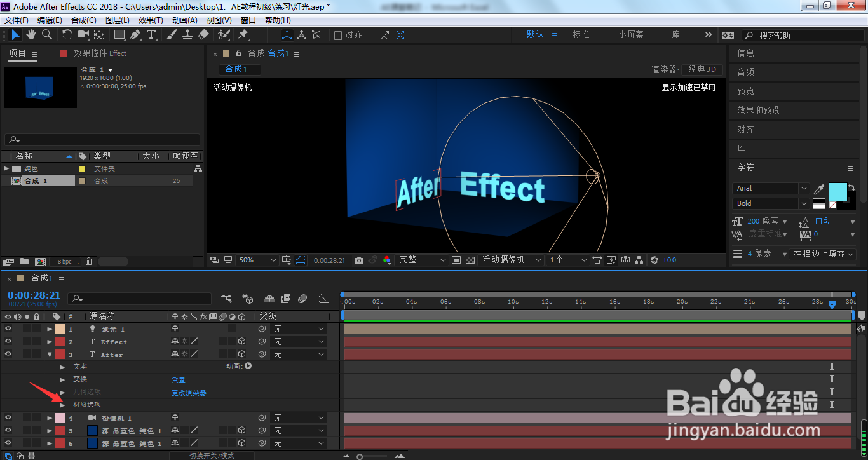Toggle Draft 3D in timeline
The height and width of the screenshot is (460, 868).
pos(248,298)
